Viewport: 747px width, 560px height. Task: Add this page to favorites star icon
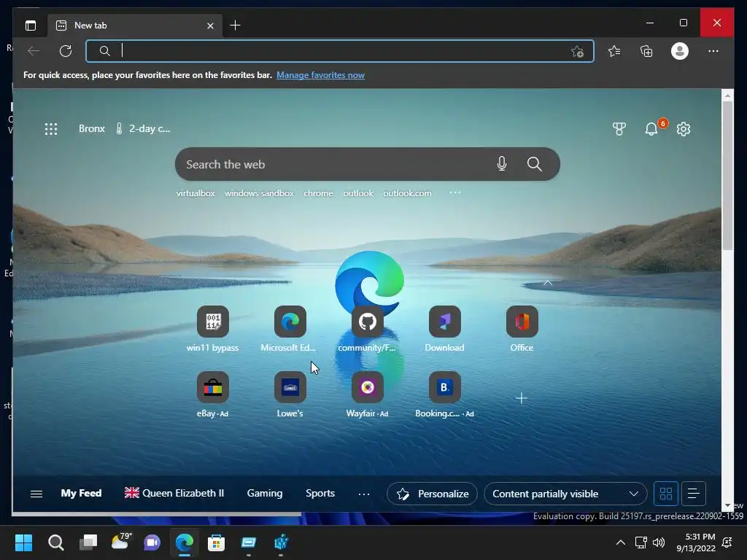[x=577, y=52]
